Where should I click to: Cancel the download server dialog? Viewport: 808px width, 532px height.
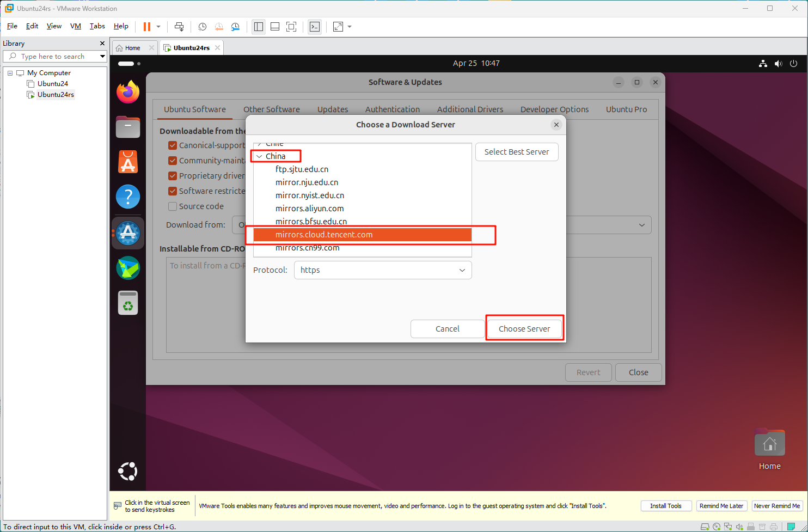448,329
